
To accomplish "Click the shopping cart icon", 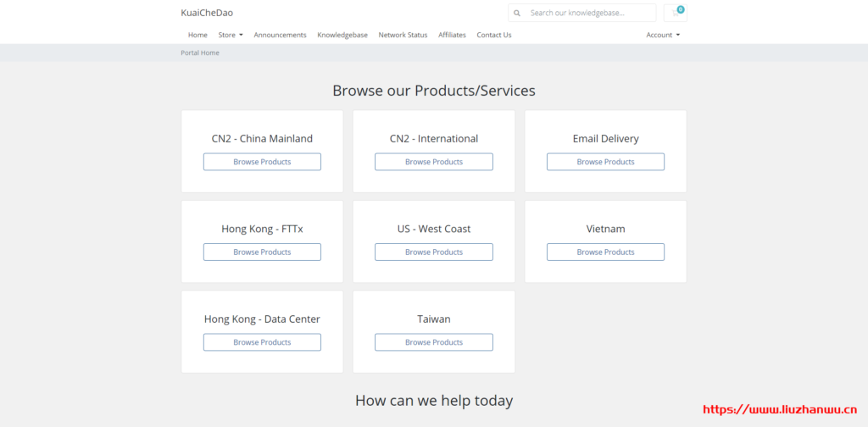I will 676,13.
